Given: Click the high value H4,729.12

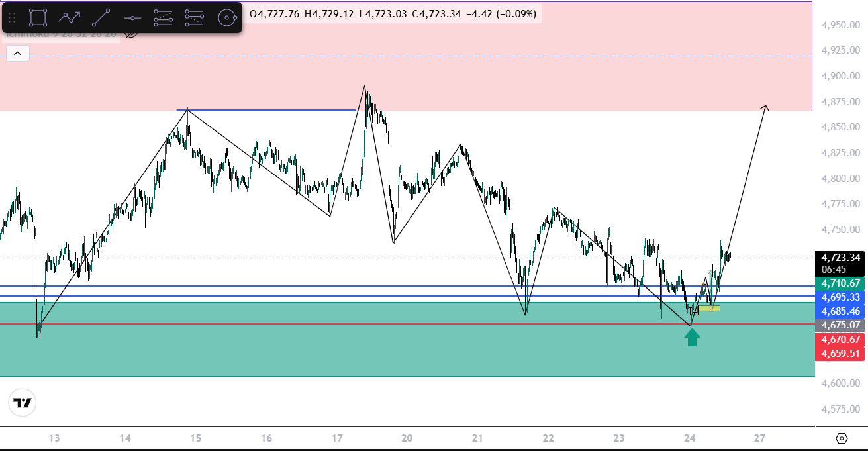Looking at the screenshot, I should (x=329, y=13).
